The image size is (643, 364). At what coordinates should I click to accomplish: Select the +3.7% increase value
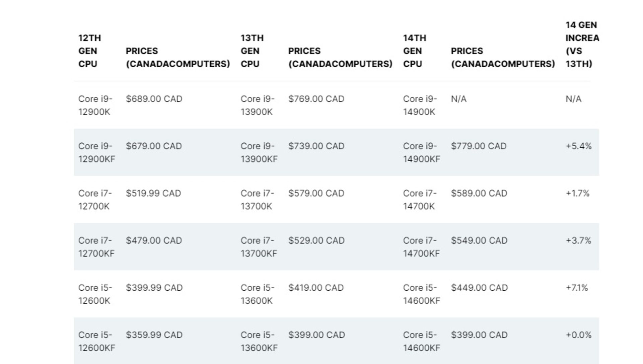578,241
